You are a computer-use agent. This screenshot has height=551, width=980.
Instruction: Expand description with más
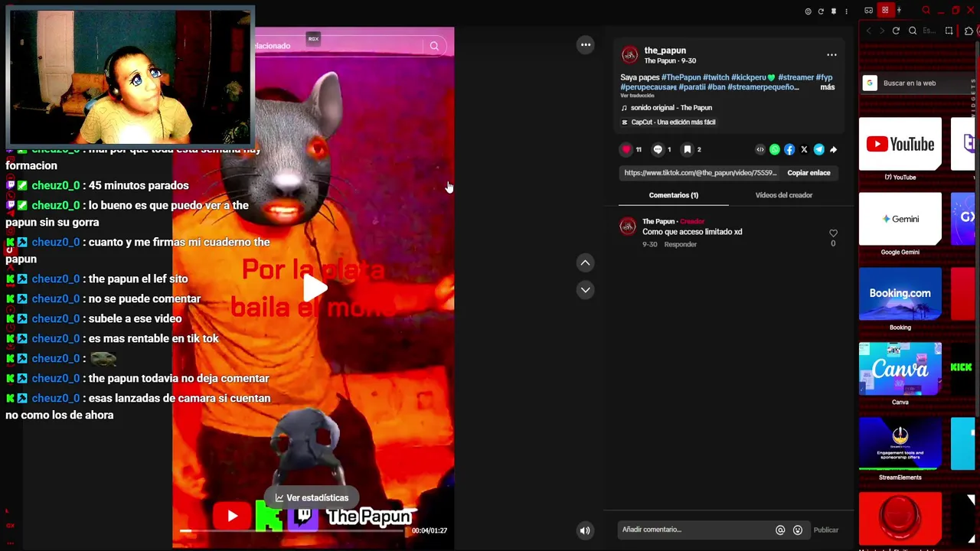(x=828, y=87)
